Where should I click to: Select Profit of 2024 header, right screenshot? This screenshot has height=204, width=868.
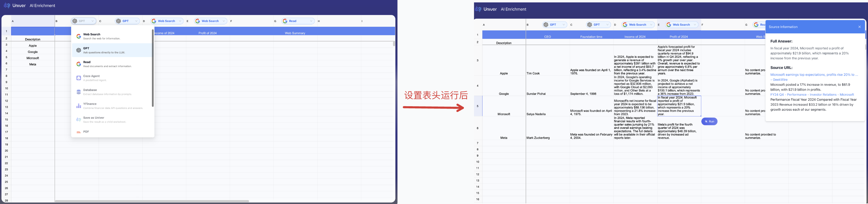(679, 35)
